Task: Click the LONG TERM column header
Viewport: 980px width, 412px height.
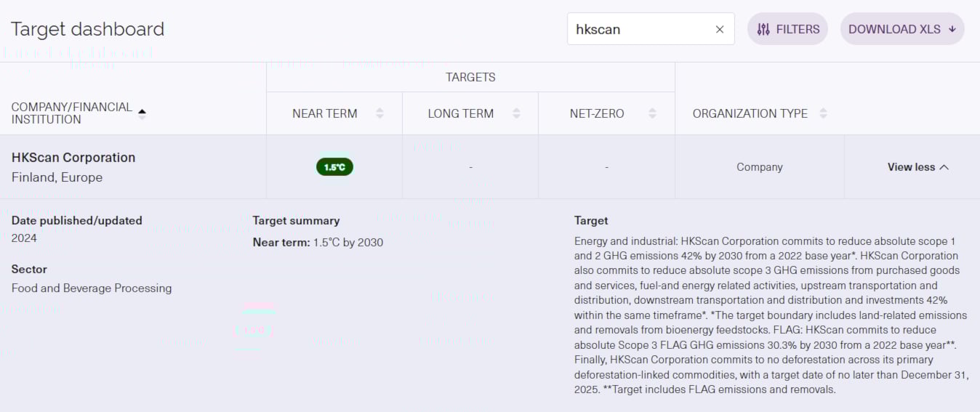Action: click(460, 113)
